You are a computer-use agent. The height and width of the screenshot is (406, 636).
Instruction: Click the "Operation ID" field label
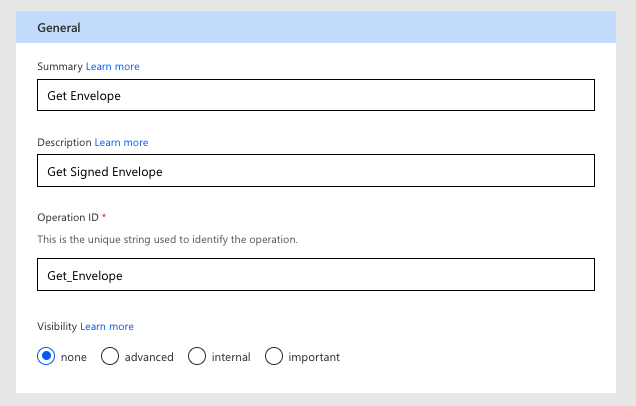[x=67, y=216]
